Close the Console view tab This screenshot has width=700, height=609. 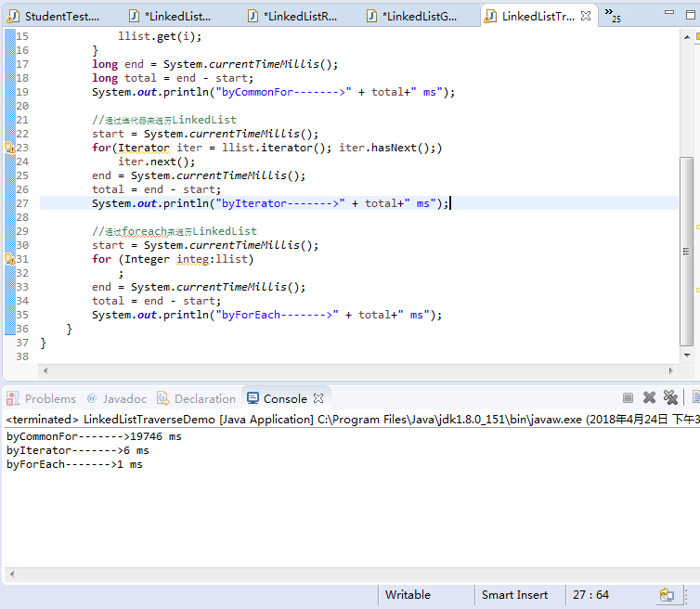(318, 398)
